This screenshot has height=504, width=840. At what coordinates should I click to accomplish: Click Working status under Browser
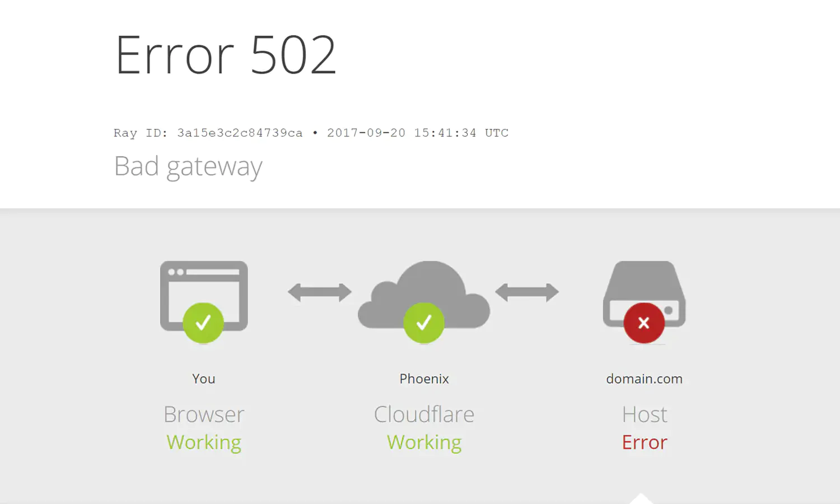click(x=204, y=443)
